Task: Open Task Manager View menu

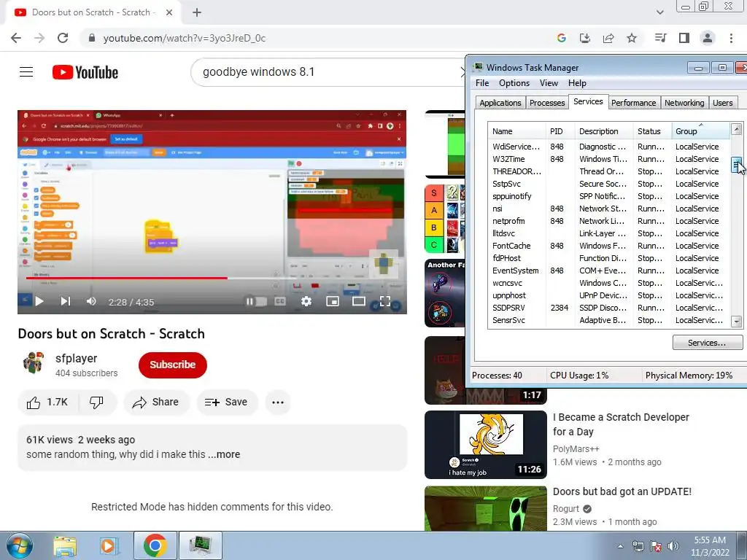Action: tap(549, 83)
